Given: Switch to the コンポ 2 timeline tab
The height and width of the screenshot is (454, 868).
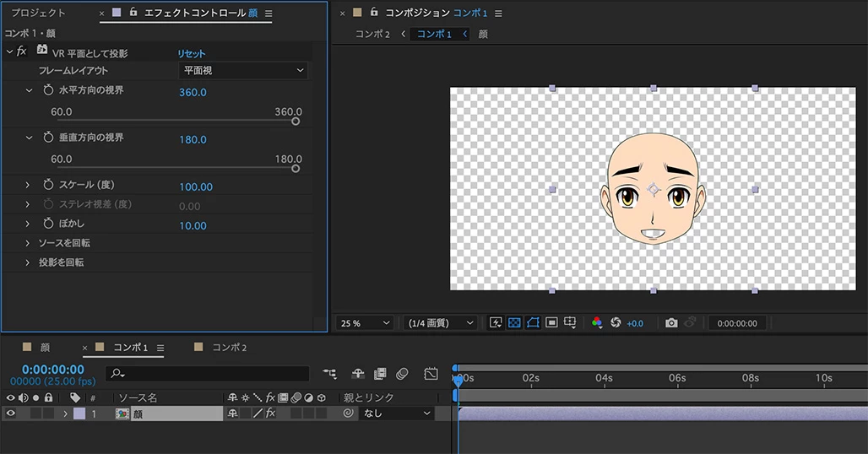Looking at the screenshot, I should (229, 348).
